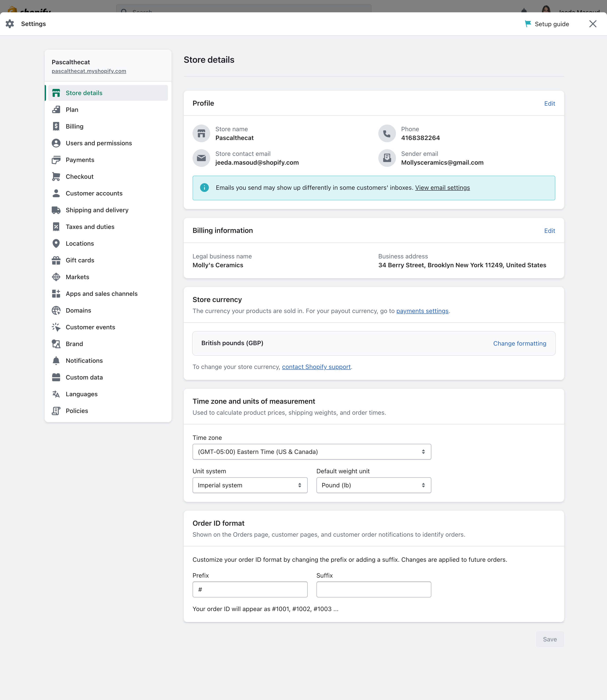
Task: Open the Default weight unit dropdown
Action: [x=374, y=485]
